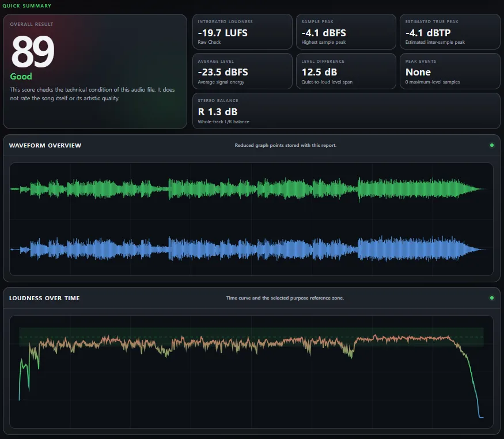The width and height of the screenshot is (504, 439).
Task: Click the 'Whole-track L/R balance' caption
Action: click(223, 122)
